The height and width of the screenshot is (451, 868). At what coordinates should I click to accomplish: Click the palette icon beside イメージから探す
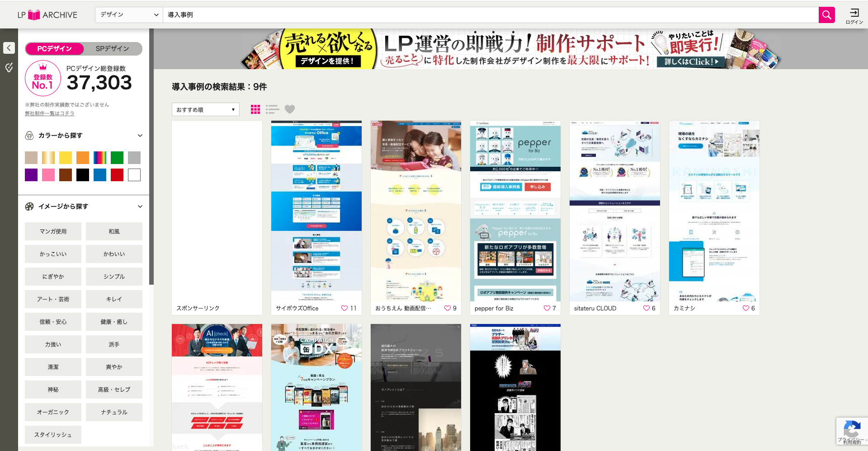[x=29, y=207]
